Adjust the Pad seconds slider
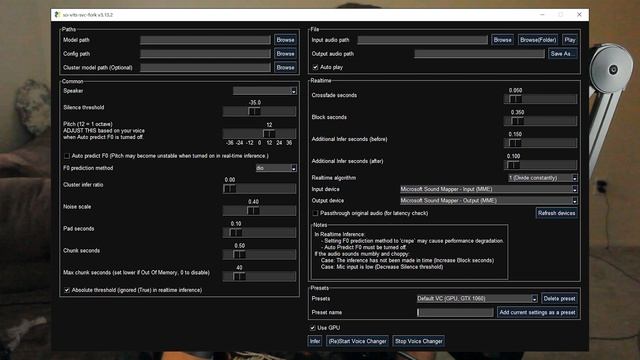640x360 pixels. point(260,233)
